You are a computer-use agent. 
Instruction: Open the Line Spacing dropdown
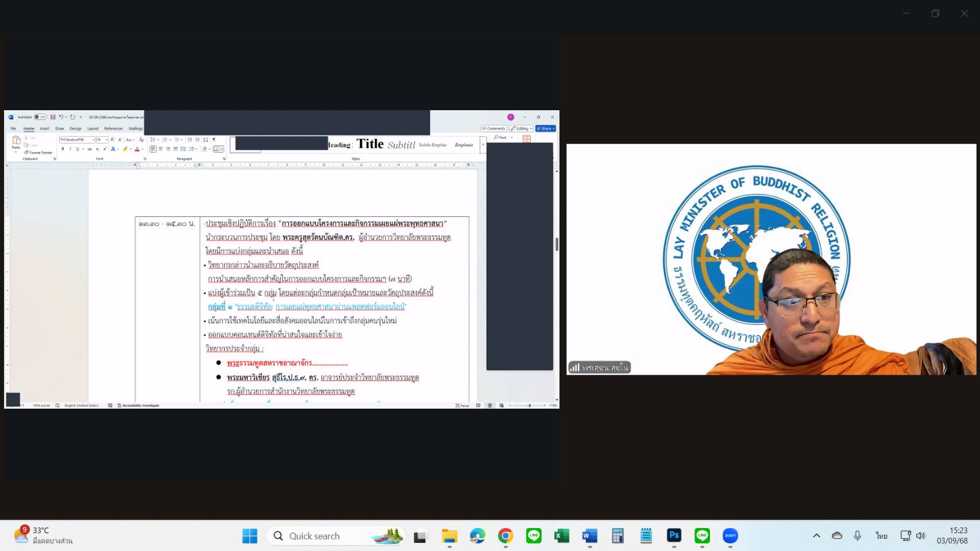192,149
